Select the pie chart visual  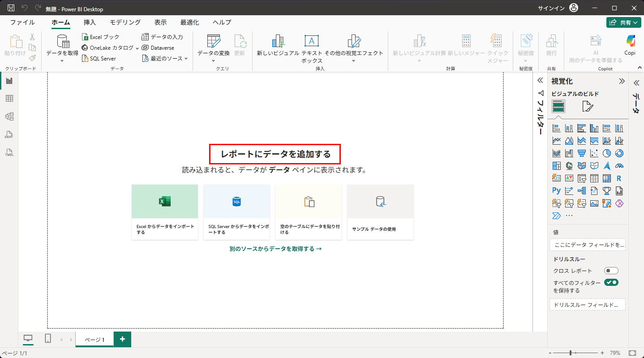[607, 153]
